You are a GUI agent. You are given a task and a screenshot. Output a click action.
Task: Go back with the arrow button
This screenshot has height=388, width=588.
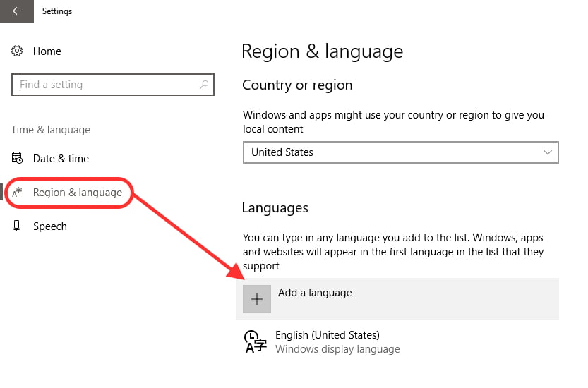pyautogui.click(x=16, y=11)
